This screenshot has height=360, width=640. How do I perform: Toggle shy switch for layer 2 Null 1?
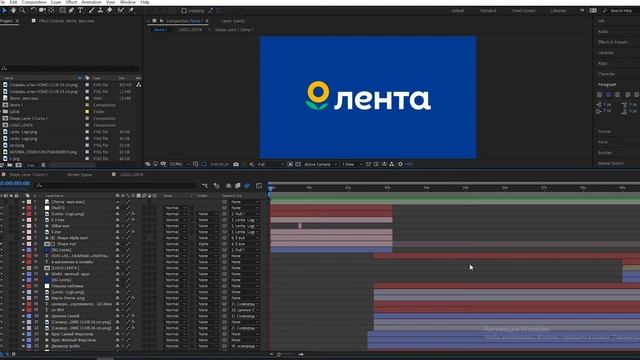[x=118, y=208]
